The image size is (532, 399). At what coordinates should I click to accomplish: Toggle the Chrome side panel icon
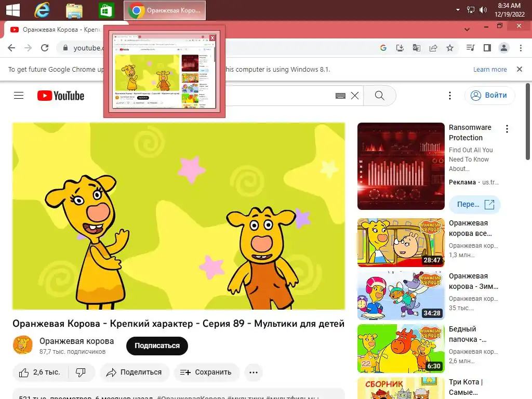[487, 48]
